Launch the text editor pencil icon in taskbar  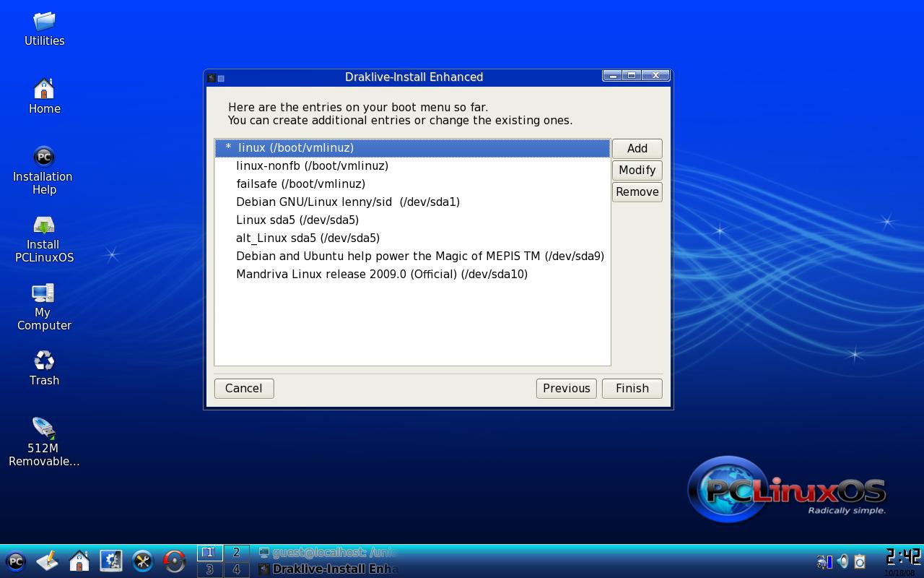tap(48, 561)
